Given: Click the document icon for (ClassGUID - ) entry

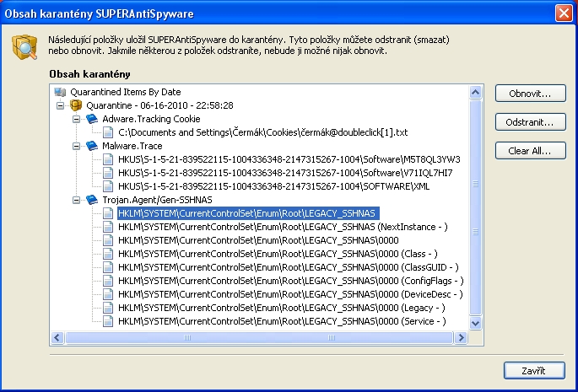Looking at the screenshot, I should coord(108,267).
